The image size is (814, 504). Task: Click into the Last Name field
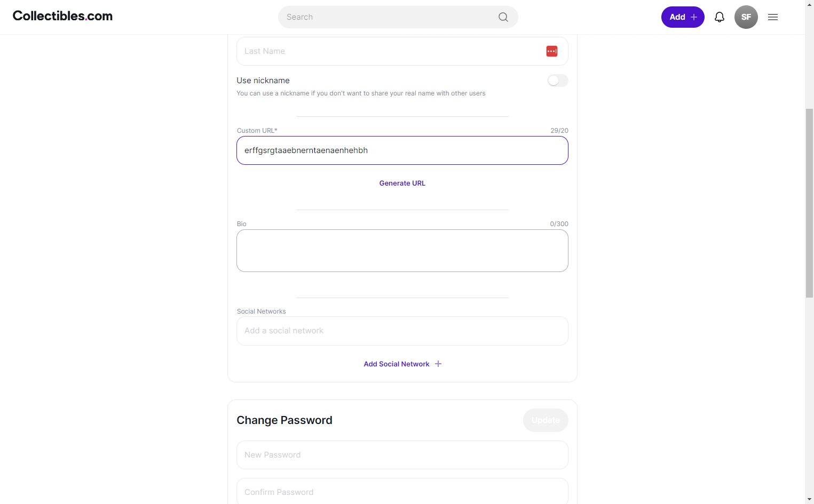pos(402,51)
